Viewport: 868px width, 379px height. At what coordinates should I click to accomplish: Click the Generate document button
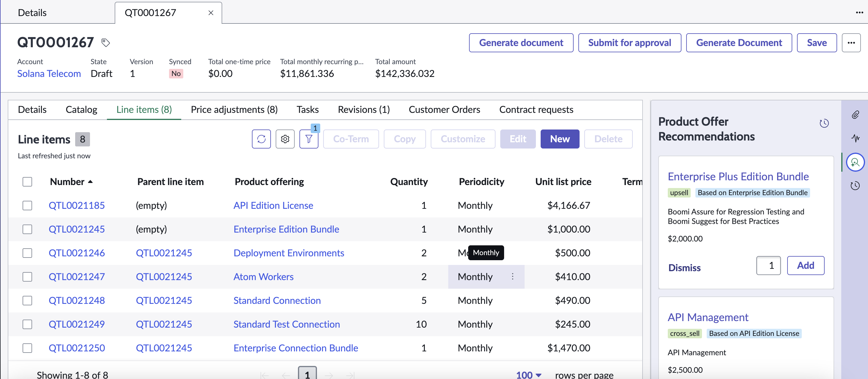pyautogui.click(x=521, y=43)
